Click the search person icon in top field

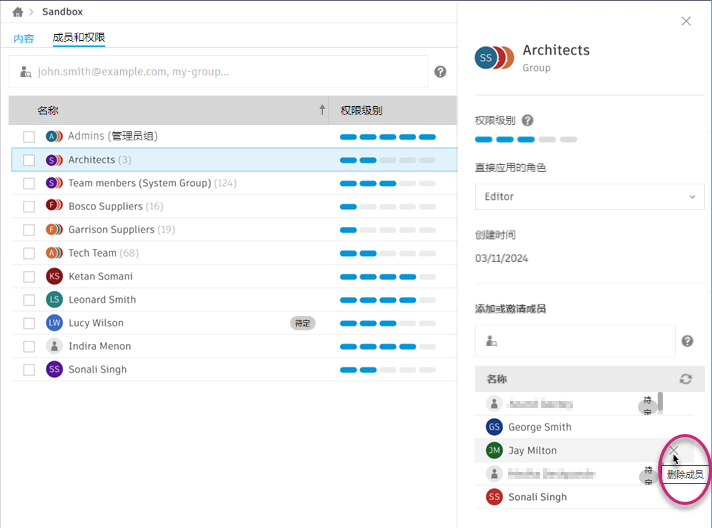click(x=25, y=72)
